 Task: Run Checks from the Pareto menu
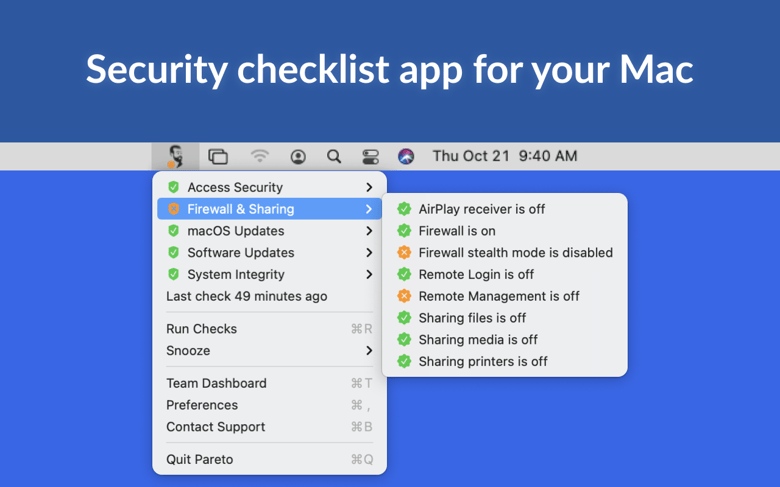point(269,329)
